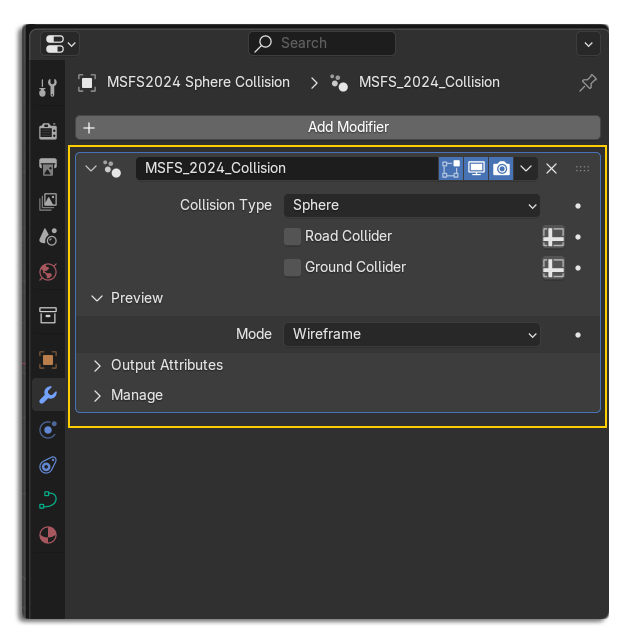This screenshot has height=643, width=639.
Task: Toggle modifier render camera visibility
Action: click(501, 169)
